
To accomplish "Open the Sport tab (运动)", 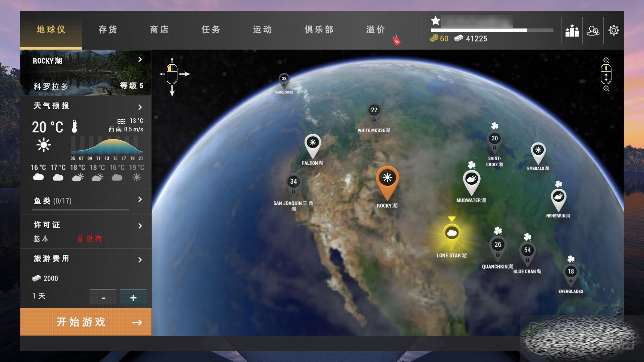I will [263, 30].
